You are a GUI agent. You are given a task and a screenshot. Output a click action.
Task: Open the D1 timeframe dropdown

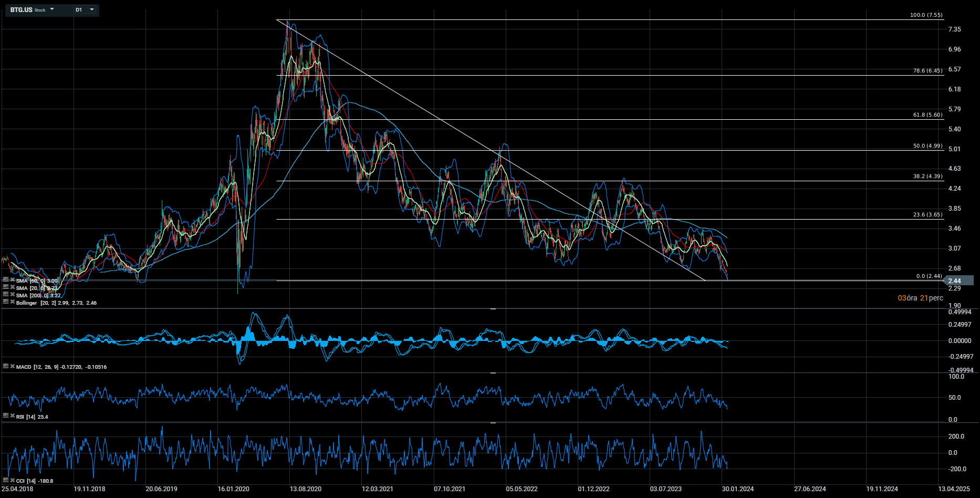point(85,9)
